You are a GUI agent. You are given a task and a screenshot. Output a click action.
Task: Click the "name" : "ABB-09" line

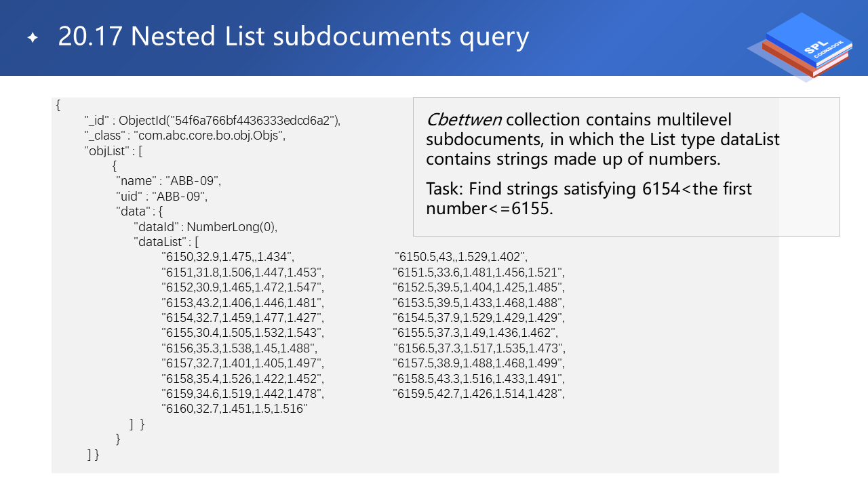pos(169,181)
